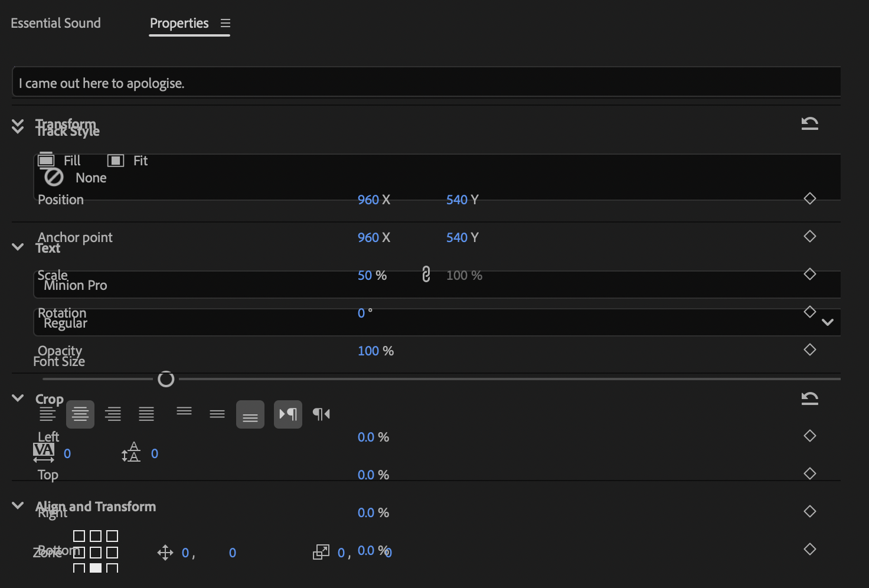Click the leading adjustment icon
Screen dimensions: 869x588
131,452
